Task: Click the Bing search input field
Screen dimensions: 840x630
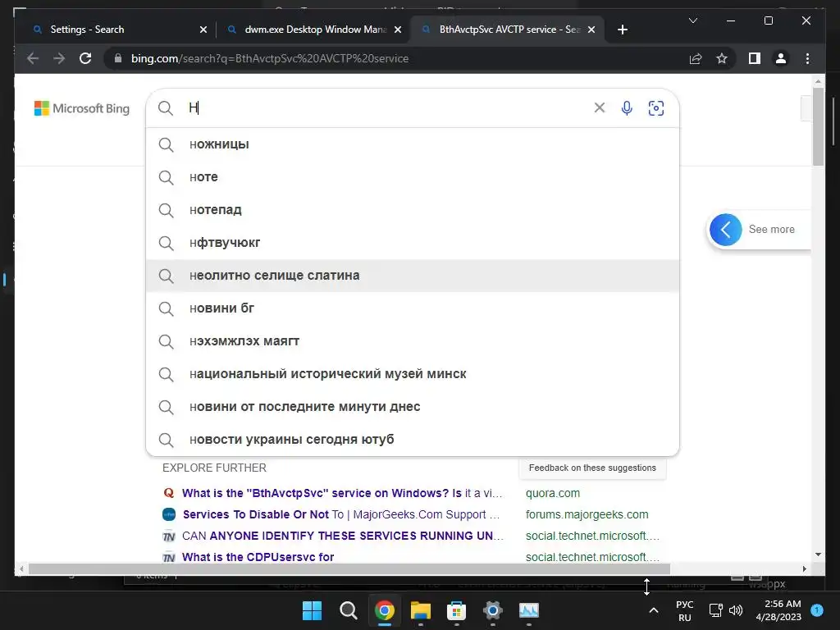Action: coord(386,107)
